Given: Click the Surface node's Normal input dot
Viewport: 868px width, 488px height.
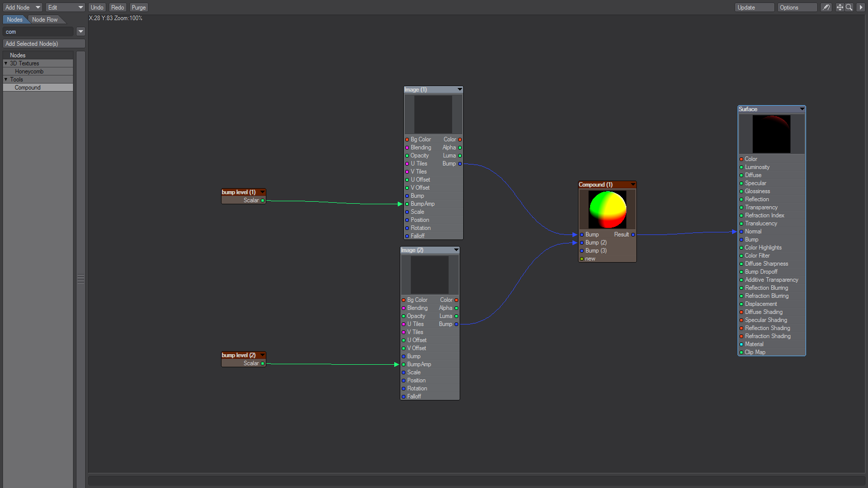Looking at the screenshot, I should point(741,232).
